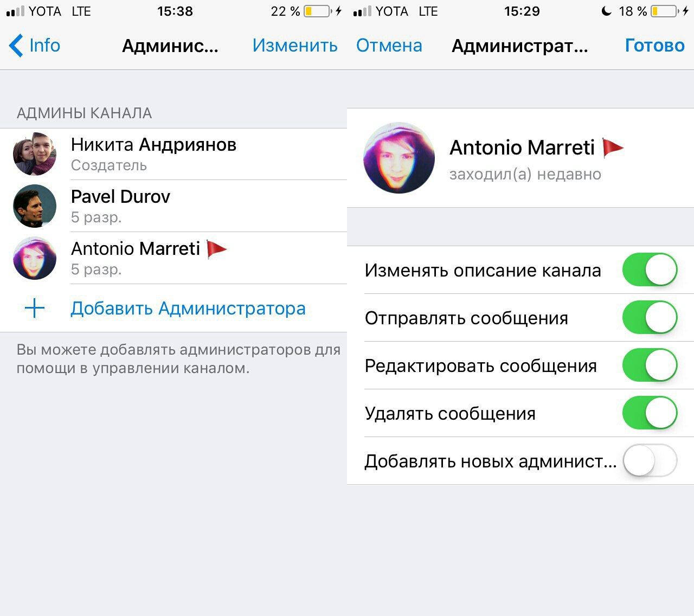
Task: Go back to Info screen
Action: [x=35, y=46]
